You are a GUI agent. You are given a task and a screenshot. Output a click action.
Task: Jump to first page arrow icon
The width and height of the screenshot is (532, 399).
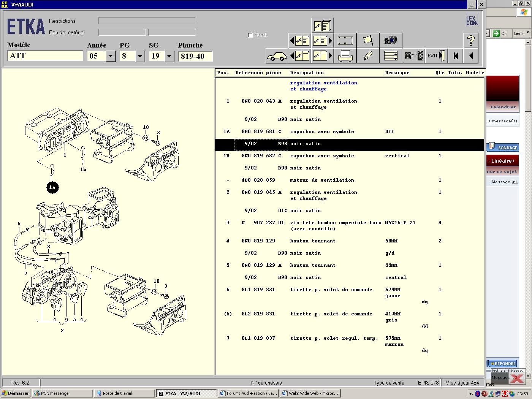pos(456,56)
